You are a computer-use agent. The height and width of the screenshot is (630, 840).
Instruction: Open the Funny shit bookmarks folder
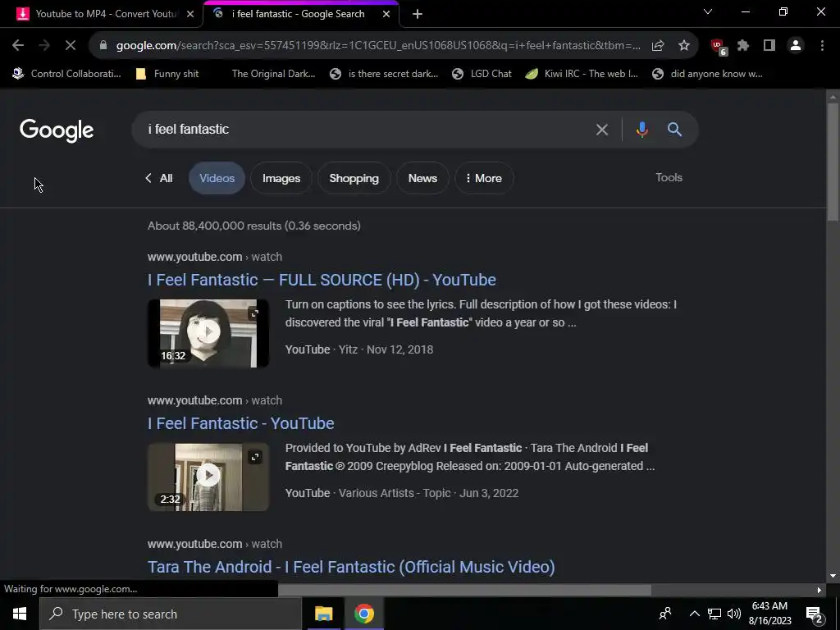167,74
